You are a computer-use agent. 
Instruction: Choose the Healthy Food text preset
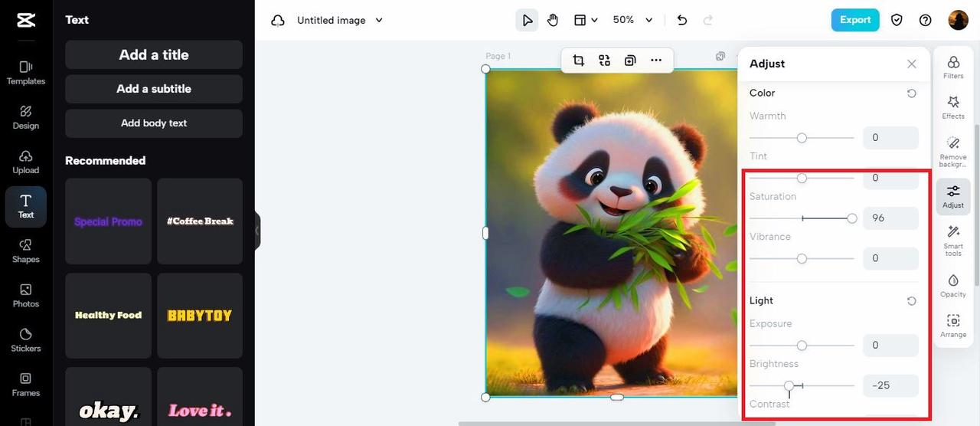click(108, 316)
